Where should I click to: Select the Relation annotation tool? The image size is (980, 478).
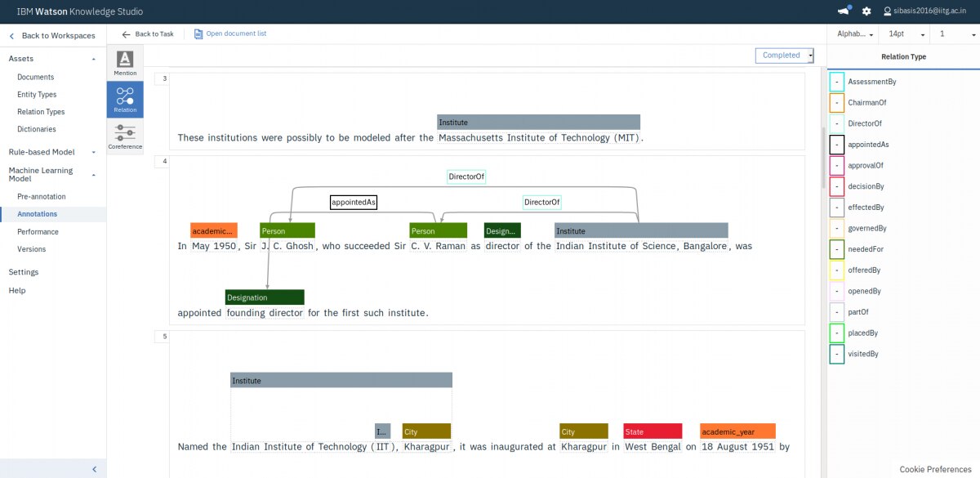click(x=125, y=99)
